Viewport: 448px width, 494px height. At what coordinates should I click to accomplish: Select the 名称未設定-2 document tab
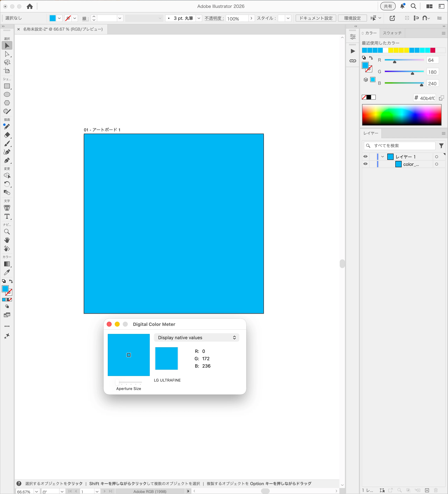pos(63,29)
